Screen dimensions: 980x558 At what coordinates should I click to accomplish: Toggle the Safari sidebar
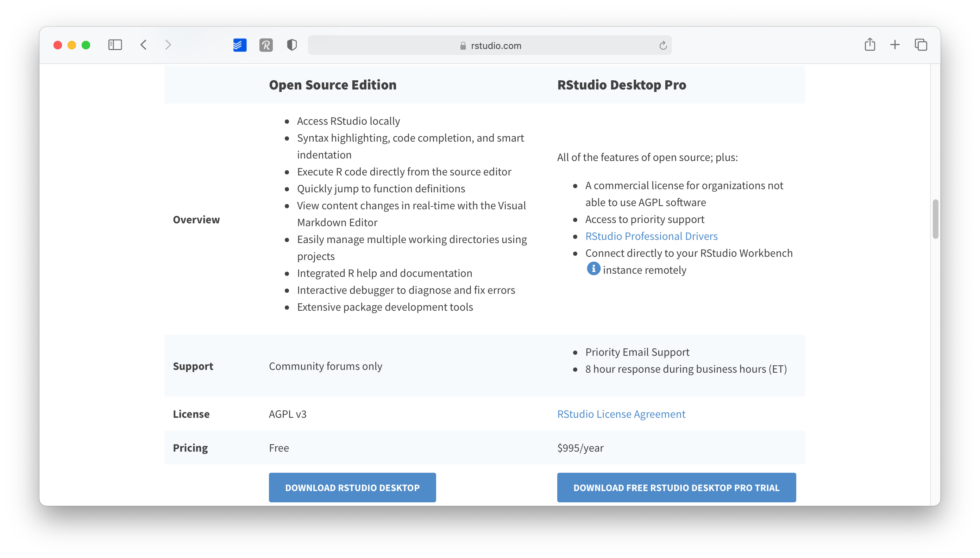115,45
